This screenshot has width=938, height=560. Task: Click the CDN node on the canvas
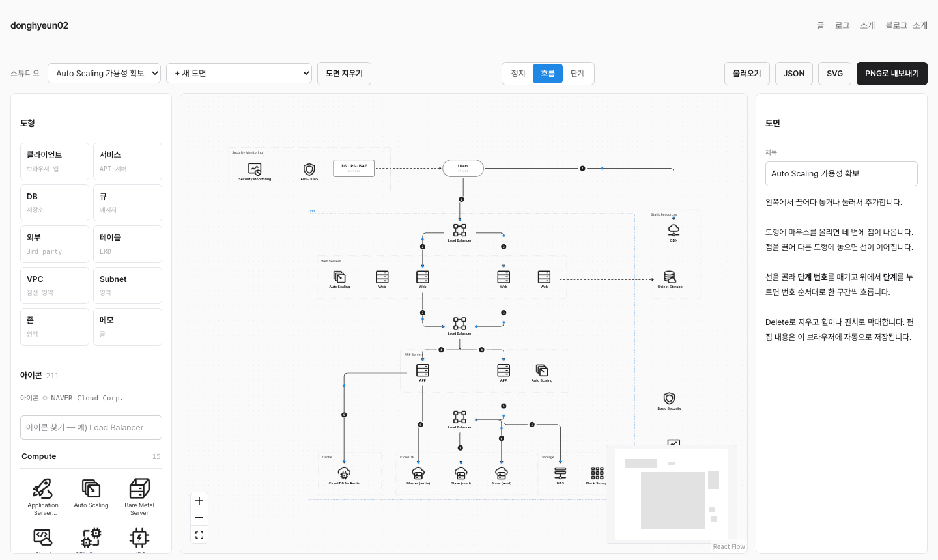(x=674, y=232)
